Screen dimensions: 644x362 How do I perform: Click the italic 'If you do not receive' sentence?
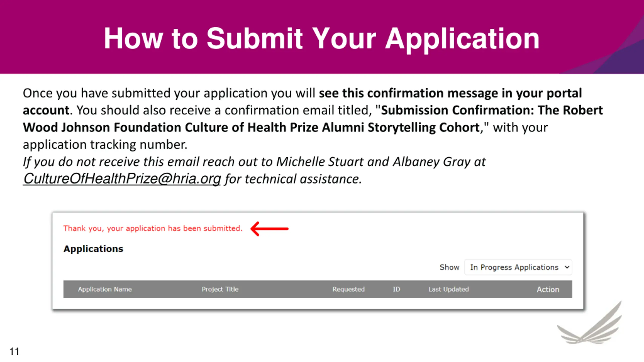pos(254,162)
